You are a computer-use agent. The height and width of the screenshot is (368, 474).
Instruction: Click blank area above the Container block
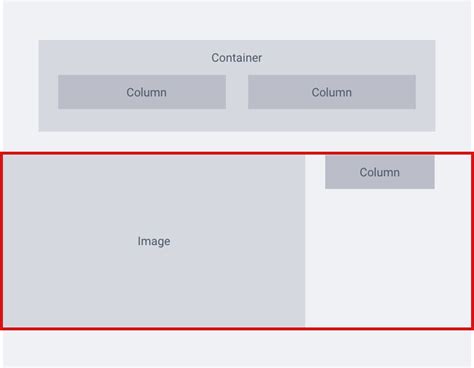[237, 20]
